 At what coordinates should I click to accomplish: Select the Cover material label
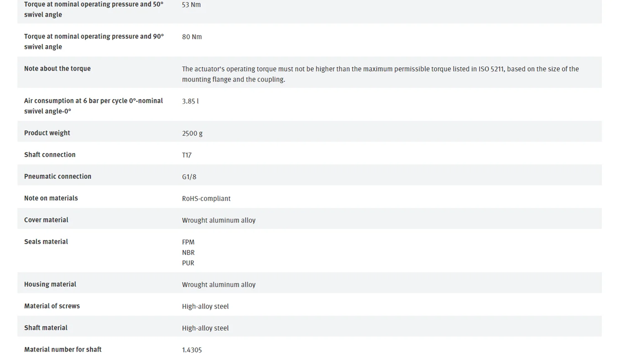pyautogui.click(x=46, y=220)
